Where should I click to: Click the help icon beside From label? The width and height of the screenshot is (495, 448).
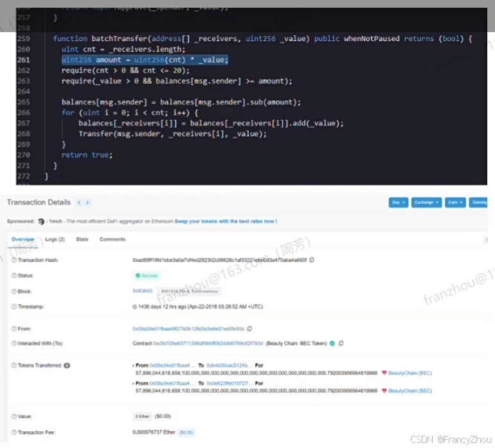point(14,328)
